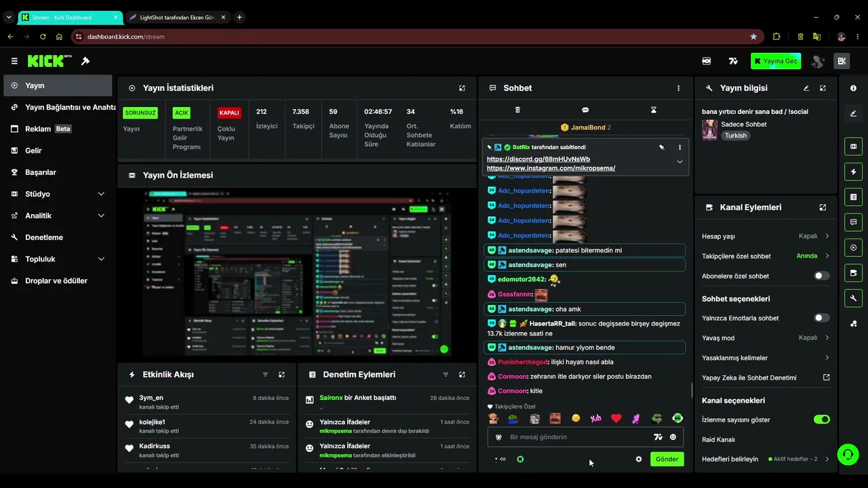Toggle Abonelere özel sohbet switch

point(821,276)
